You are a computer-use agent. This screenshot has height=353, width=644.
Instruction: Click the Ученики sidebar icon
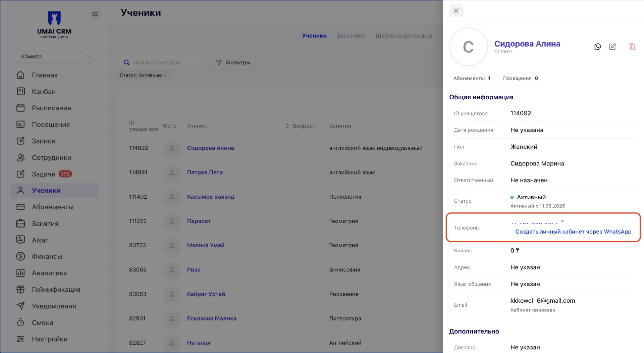tap(20, 190)
